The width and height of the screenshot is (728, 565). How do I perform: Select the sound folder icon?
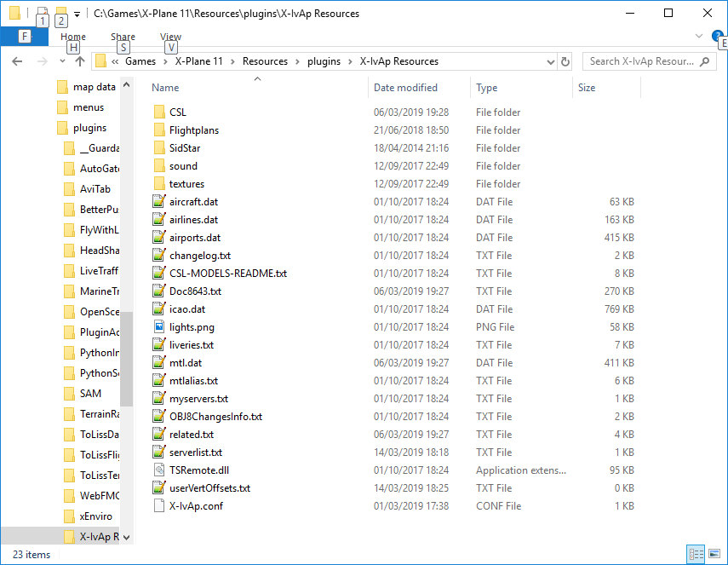[158, 166]
